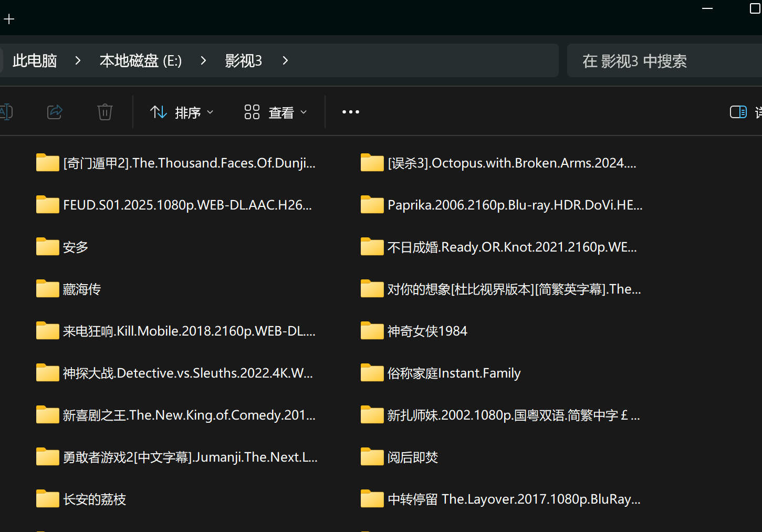Click the folder name FEUD.S01.2025.1080p.WEB-DL
The width and height of the screenshot is (762, 532).
point(187,205)
